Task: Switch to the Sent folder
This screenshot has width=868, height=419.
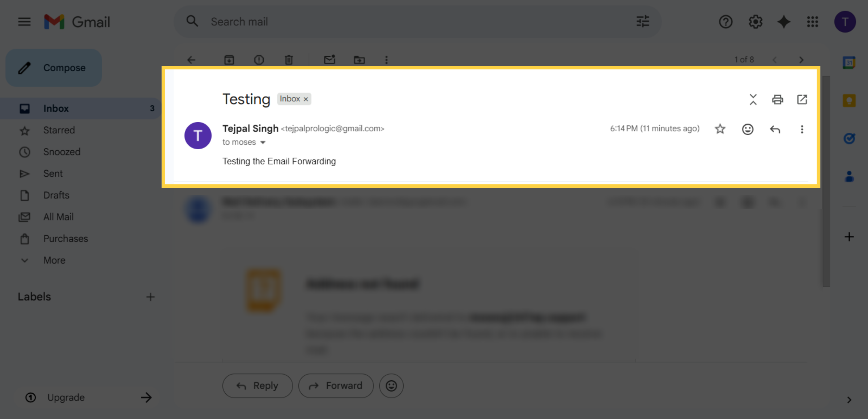Action: click(x=53, y=173)
